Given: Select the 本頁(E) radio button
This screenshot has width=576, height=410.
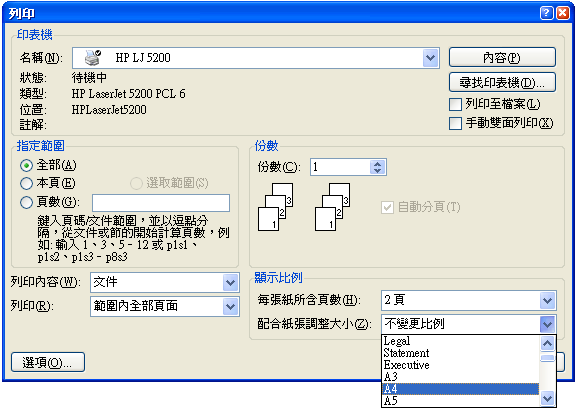Looking at the screenshot, I should pos(26,183).
